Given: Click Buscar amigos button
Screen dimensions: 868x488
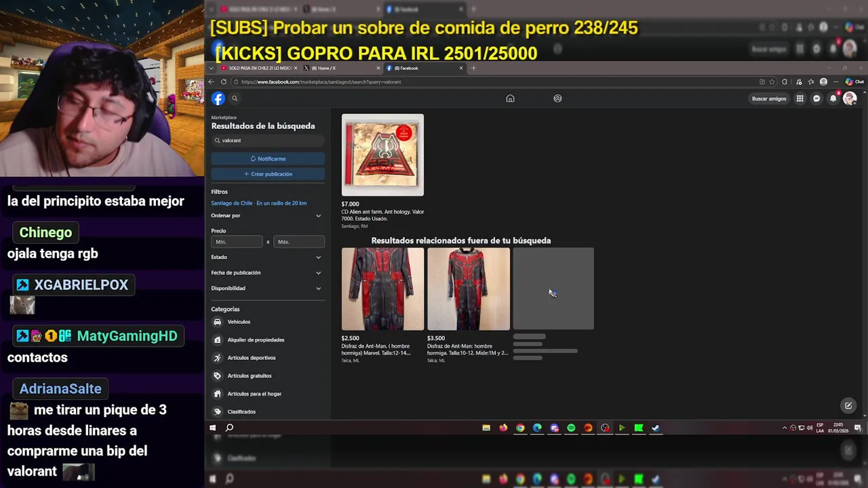Looking at the screenshot, I should point(769,98).
